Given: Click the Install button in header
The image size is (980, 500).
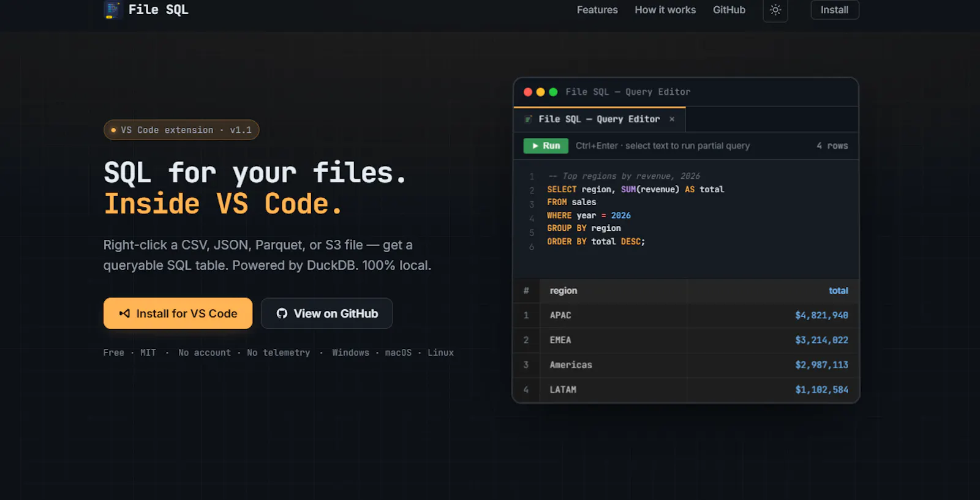Looking at the screenshot, I should [x=835, y=10].
